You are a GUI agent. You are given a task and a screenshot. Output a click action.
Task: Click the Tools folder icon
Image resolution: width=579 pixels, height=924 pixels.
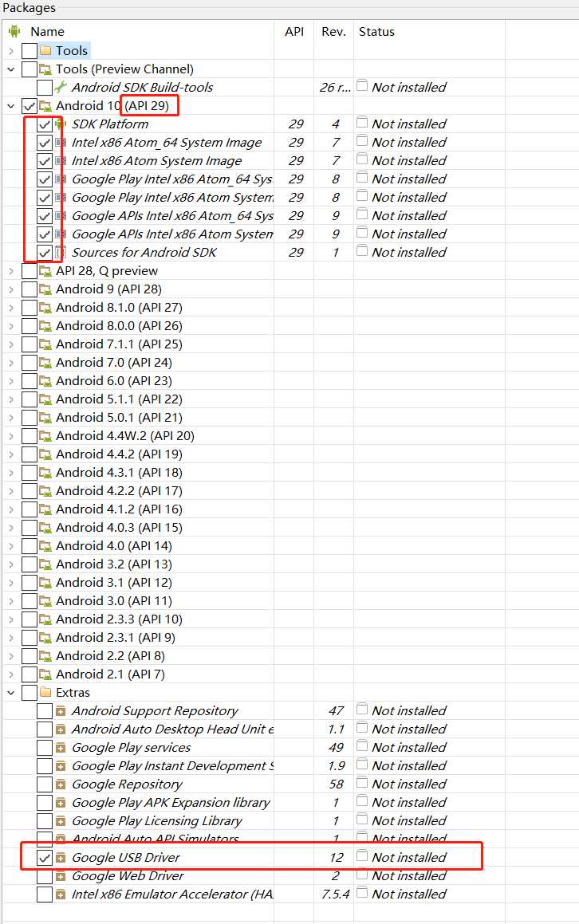pyautogui.click(x=45, y=51)
